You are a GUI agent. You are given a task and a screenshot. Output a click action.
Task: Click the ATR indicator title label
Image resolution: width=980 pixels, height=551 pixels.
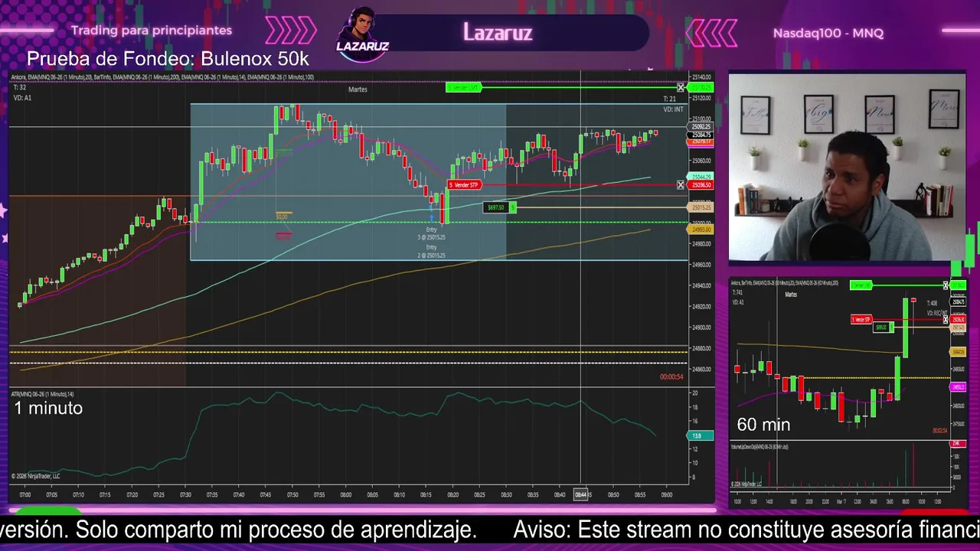click(42, 393)
